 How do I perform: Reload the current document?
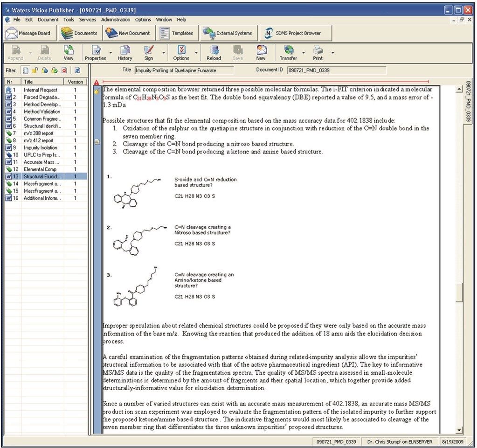click(x=214, y=52)
